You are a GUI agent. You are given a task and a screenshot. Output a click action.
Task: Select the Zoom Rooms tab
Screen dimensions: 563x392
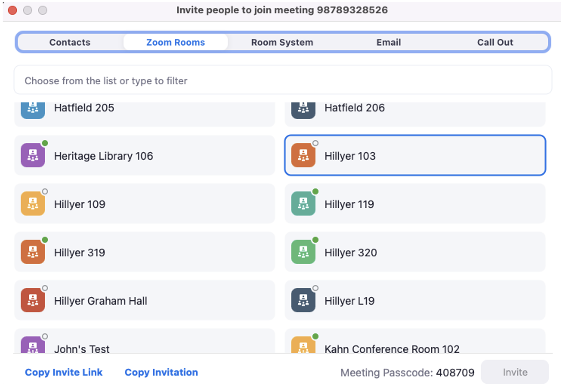[176, 42]
